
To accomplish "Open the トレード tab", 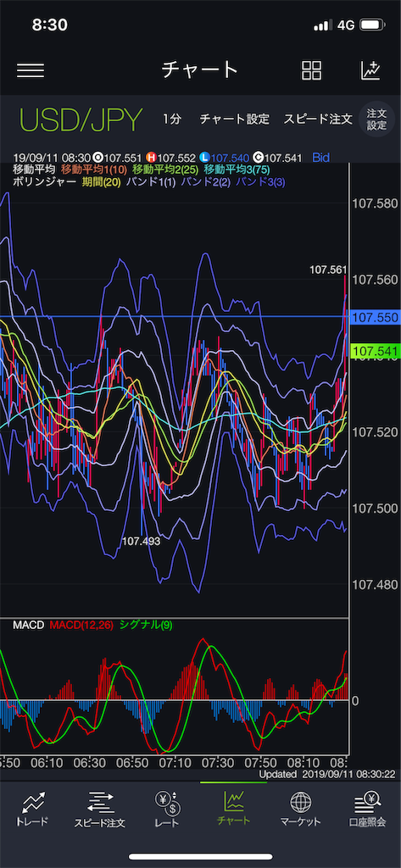I will (x=34, y=809).
